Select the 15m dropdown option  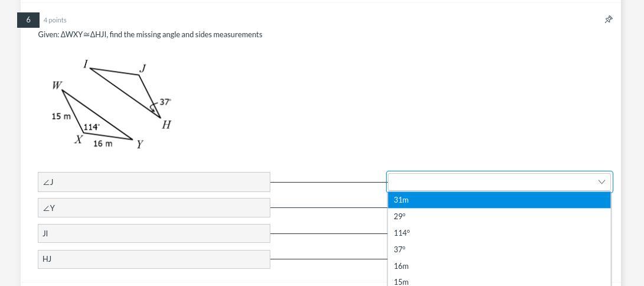[x=499, y=281]
